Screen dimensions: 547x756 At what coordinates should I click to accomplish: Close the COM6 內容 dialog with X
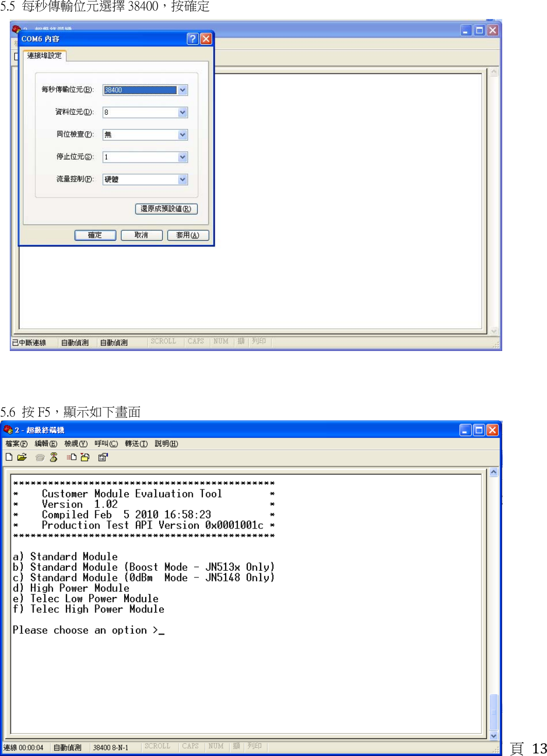tap(206, 39)
